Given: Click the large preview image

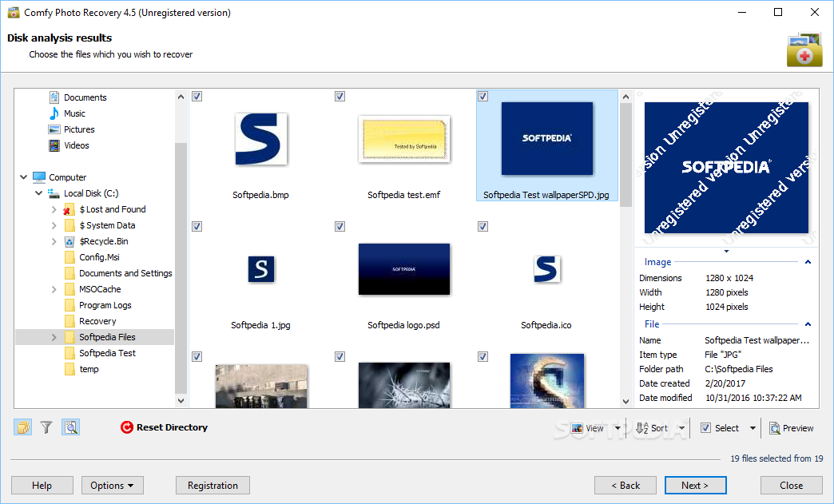Looking at the screenshot, I should [726, 168].
